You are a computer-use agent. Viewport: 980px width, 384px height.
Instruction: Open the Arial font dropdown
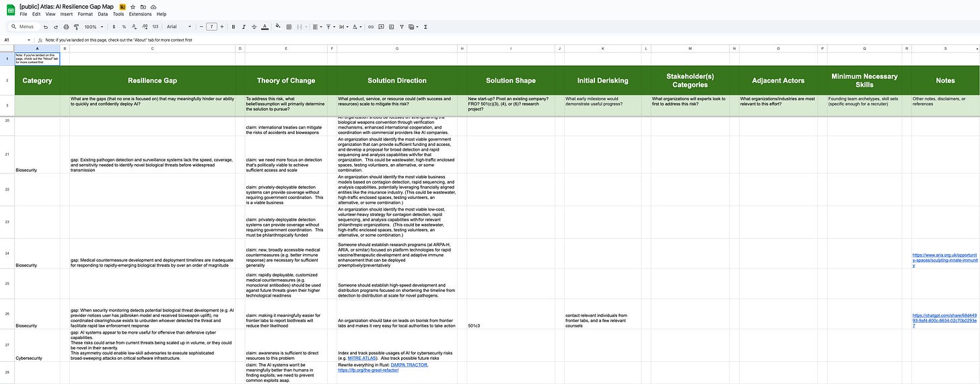pyautogui.click(x=179, y=27)
